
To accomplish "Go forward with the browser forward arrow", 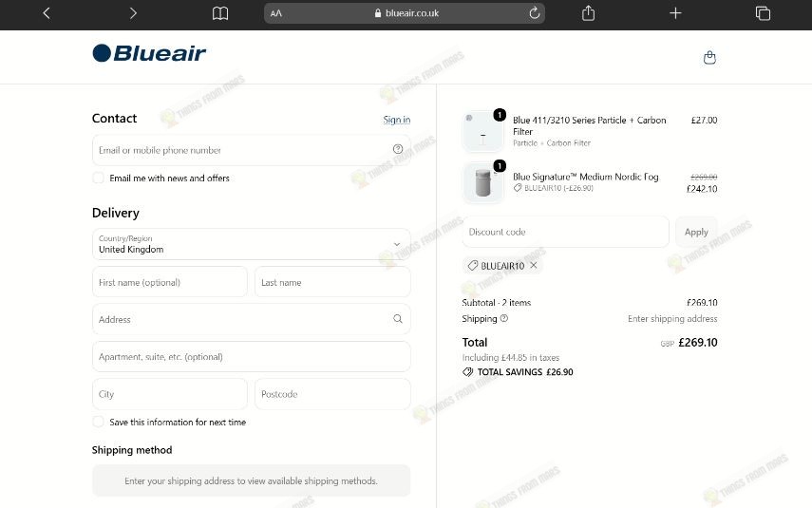I will click(133, 13).
